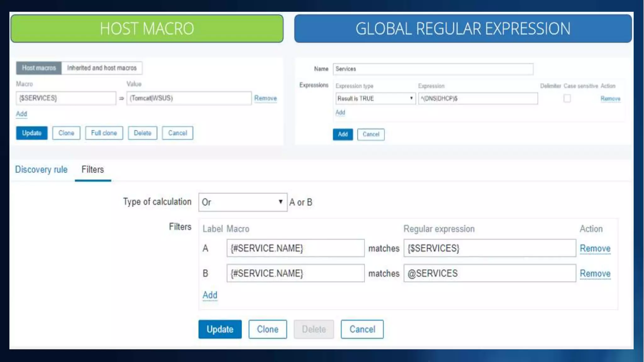This screenshot has width=644, height=362.
Task: Click Delete in the host macro panel
Action: (142, 133)
